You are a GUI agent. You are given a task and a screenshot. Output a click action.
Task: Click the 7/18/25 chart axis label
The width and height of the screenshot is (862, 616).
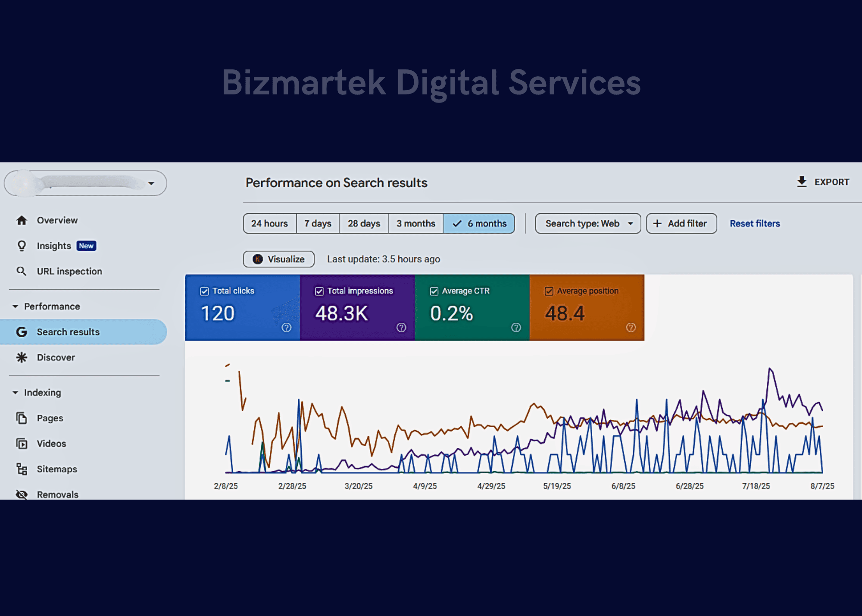[x=756, y=486]
